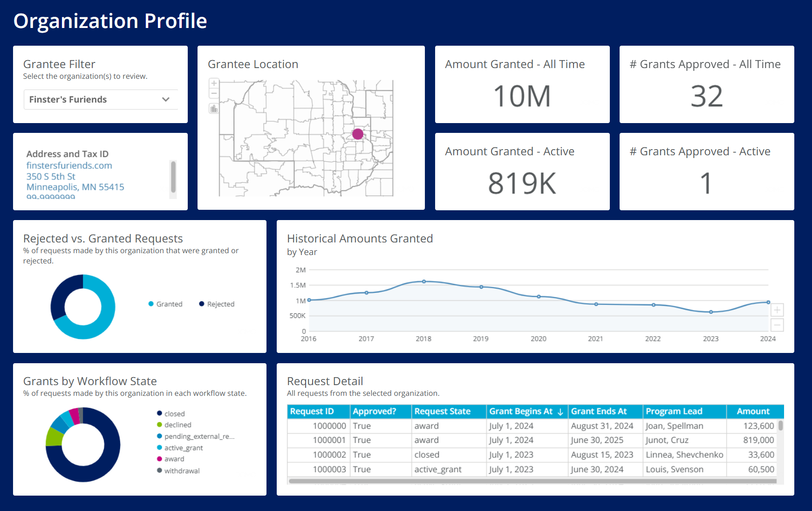Click the active_grant request state cell
Screen dimensions: 812x511
click(x=449, y=470)
